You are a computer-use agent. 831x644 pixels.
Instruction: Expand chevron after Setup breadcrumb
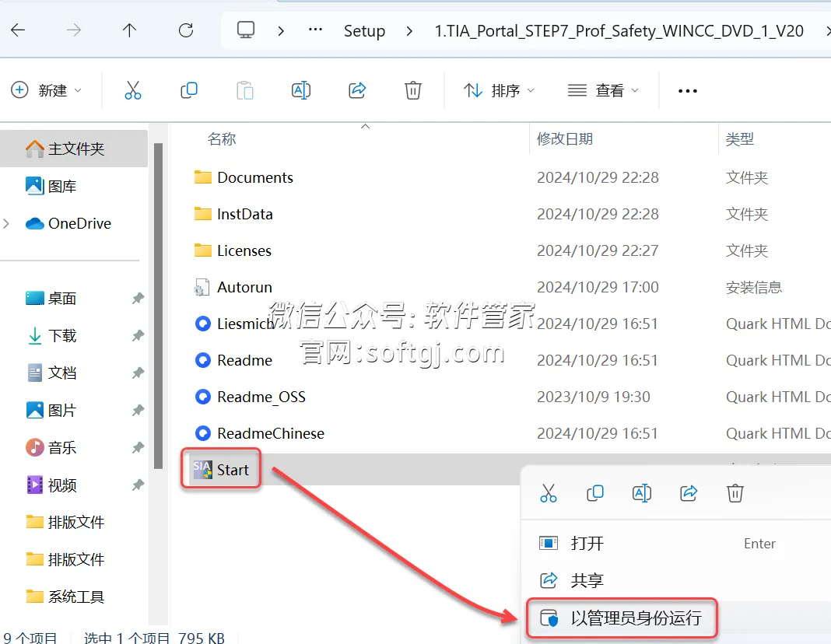click(409, 31)
